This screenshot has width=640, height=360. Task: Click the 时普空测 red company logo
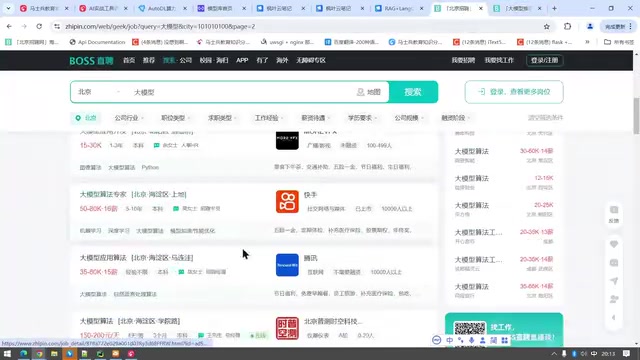pos(287,328)
